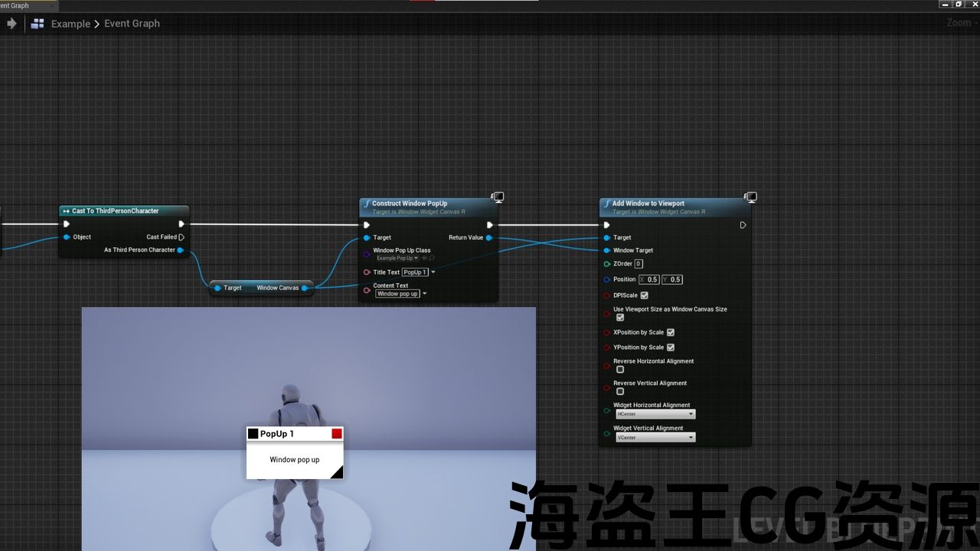980x551 pixels.
Task: Click the blueprint graph icon beside Example
Action: tap(37, 24)
